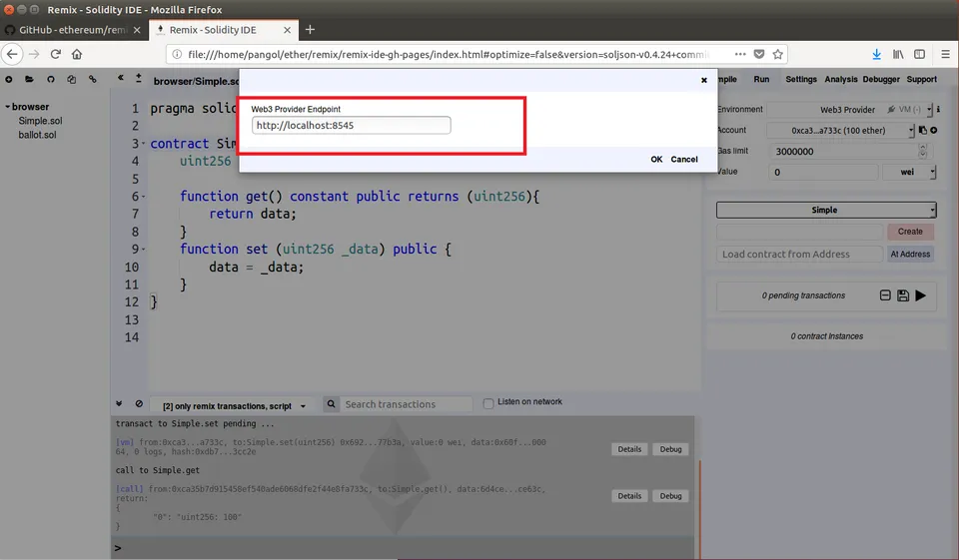Image resolution: width=959 pixels, height=560 pixels.
Task: Close the Web3 Provider dialog with X
Action: [x=704, y=80]
